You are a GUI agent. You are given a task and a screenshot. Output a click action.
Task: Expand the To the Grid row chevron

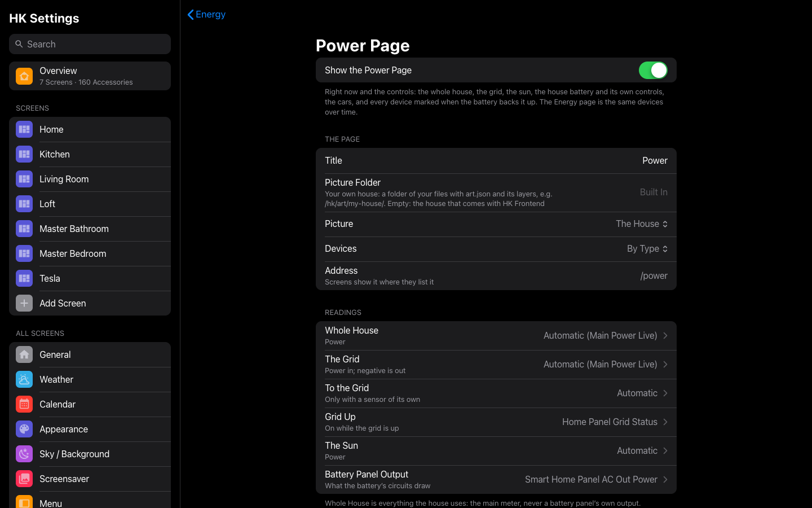[665, 393]
